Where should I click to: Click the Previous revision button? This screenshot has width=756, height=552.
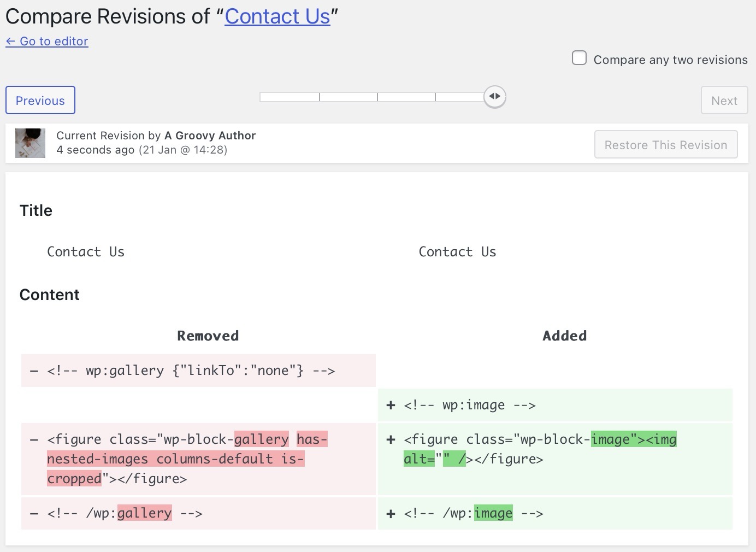(40, 101)
